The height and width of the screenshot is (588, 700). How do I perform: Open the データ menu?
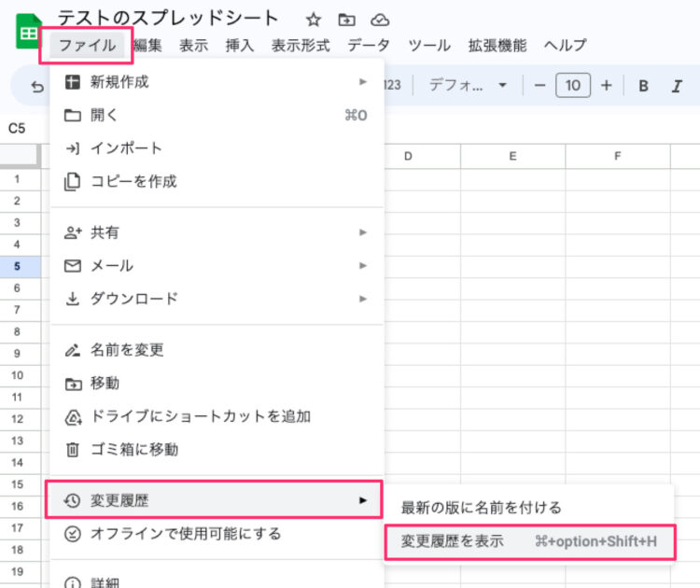click(x=369, y=45)
